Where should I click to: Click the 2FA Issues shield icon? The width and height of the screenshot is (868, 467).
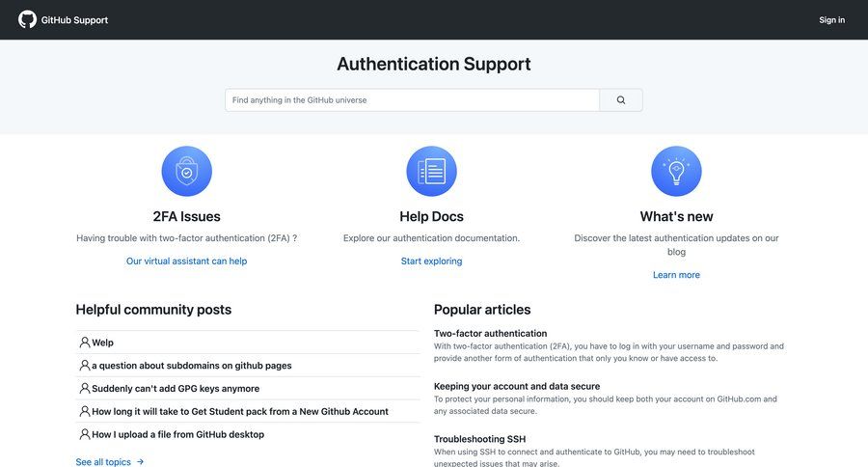186,171
